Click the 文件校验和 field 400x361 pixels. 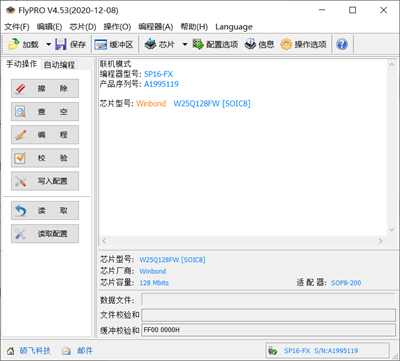coord(268,315)
